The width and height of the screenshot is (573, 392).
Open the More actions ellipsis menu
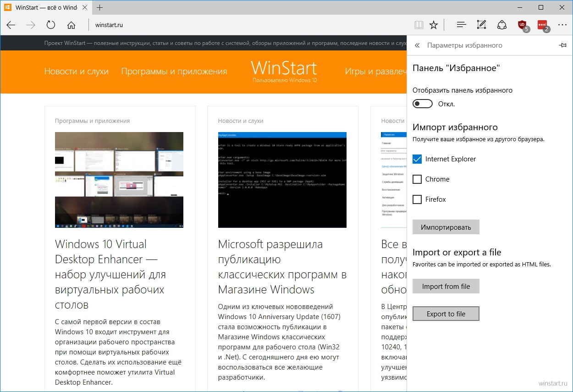pos(562,25)
